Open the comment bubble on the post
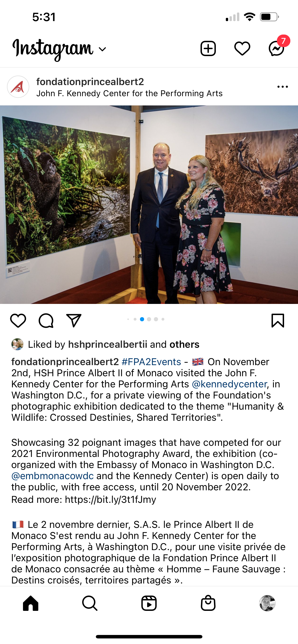Screen dimensions: 298x644 click(46, 321)
